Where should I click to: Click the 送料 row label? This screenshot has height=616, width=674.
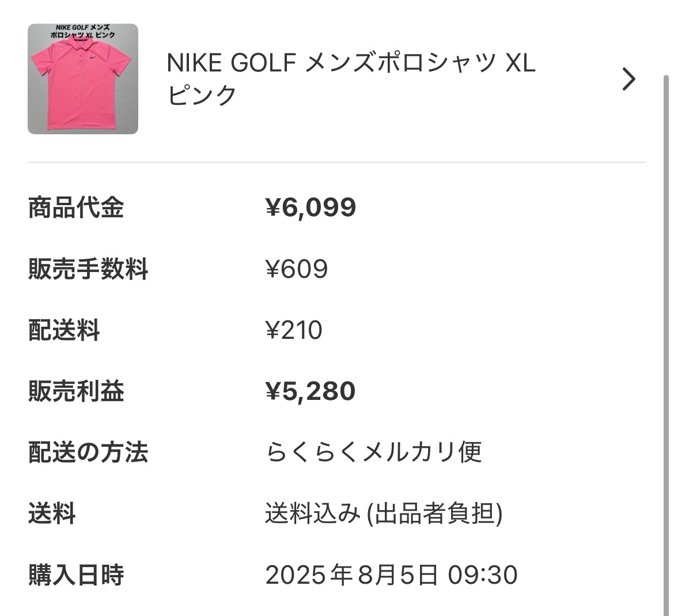click(x=52, y=513)
